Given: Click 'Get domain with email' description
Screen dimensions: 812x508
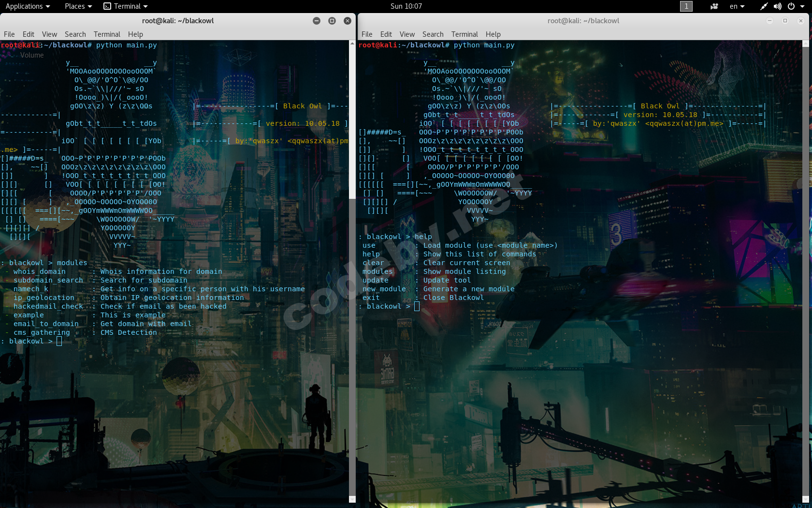Looking at the screenshot, I should click(146, 324).
